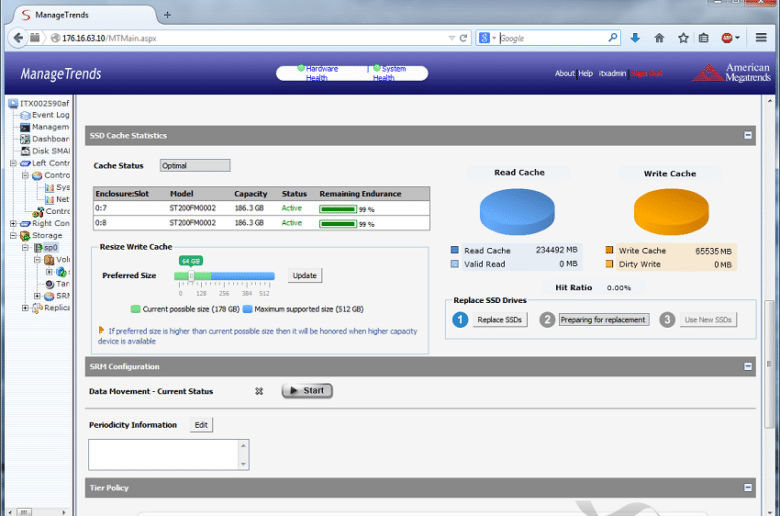The width and height of the screenshot is (780, 516).
Task: Click the System node icon under controller
Action: 49,188
